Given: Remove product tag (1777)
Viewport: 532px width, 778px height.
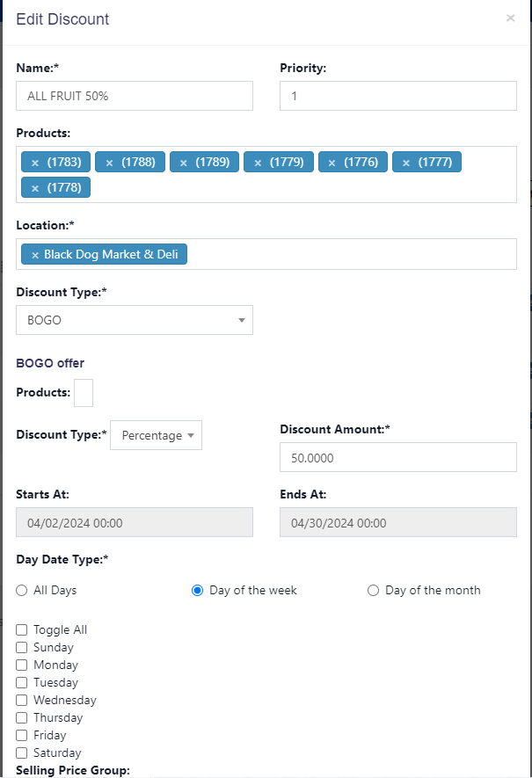Looking at the screenshot, I should coord(406,163).
